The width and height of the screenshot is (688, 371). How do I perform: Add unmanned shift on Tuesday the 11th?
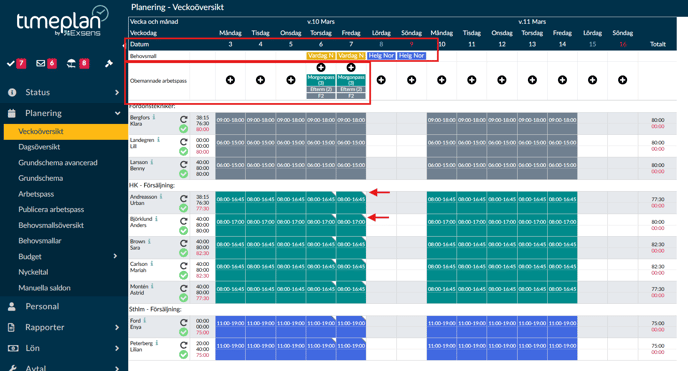coord(472,80)
